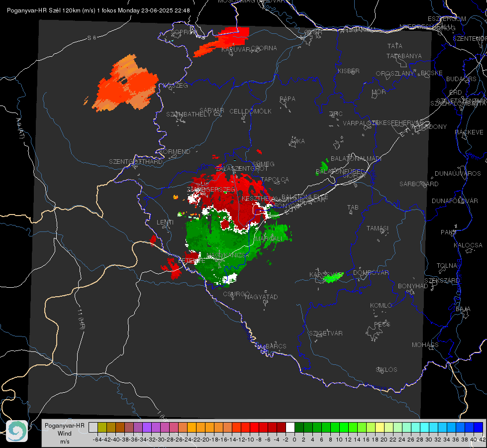Click the light green echo near Kaposvar
The height and width of the screenshot is (448, 487).
click(x=333, y=277)
